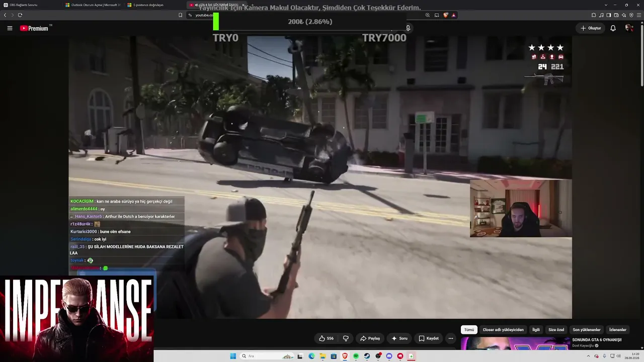This screenshot has width=644, height=362.
Task: Open the browser main menu
Action: (x=639, y=15)
